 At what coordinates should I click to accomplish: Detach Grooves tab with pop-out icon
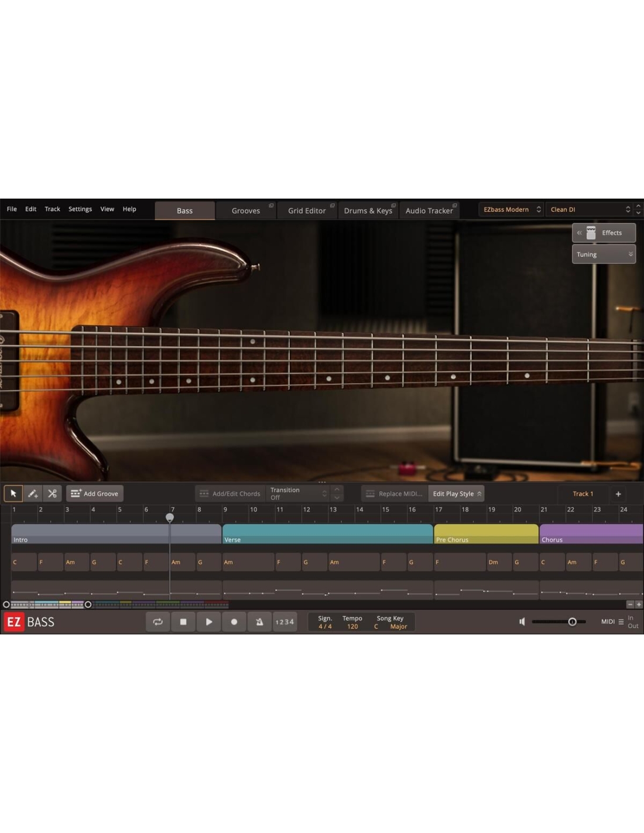coord(271,206)
